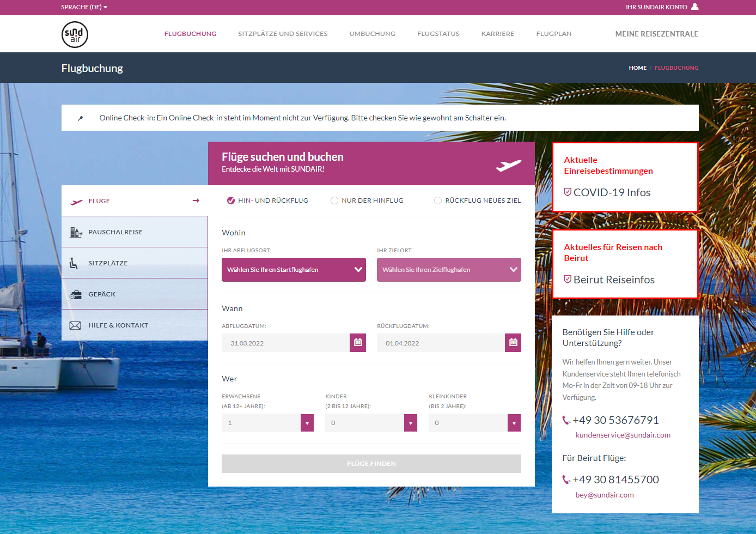The image size is (756, 534).
Task: Switch to the Pauschalreise tab
Action: coord(135,232)
